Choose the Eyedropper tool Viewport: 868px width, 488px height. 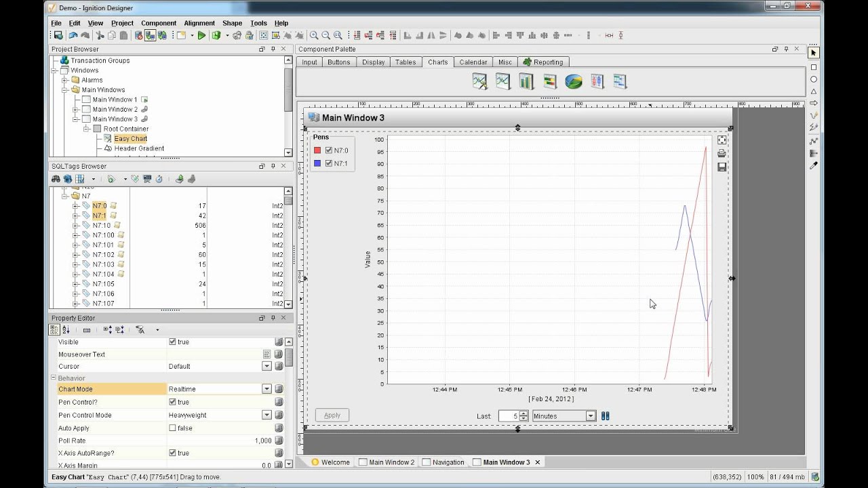[814, 165]
